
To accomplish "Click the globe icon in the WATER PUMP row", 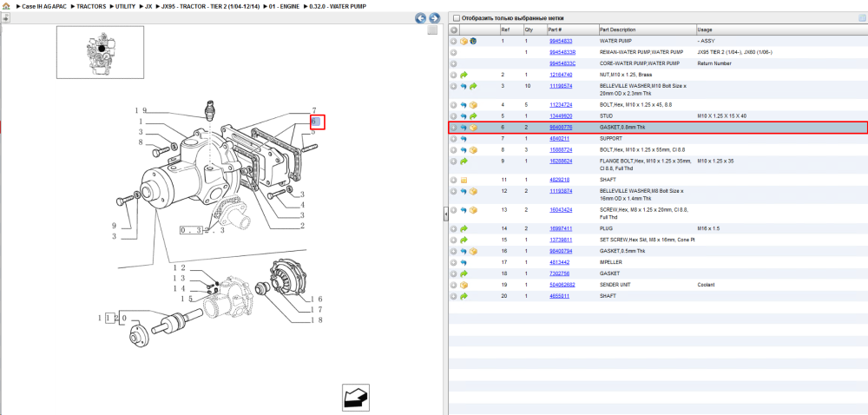I will click(473, 41).
